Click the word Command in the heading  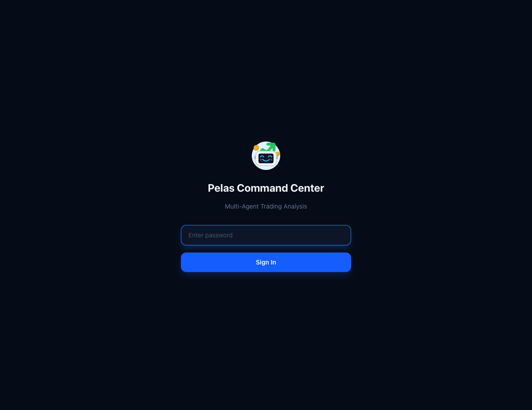coord(262,188)
